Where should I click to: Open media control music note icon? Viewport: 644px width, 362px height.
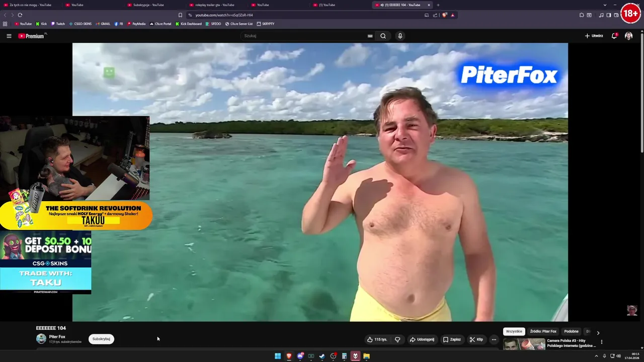coord(601,15)
